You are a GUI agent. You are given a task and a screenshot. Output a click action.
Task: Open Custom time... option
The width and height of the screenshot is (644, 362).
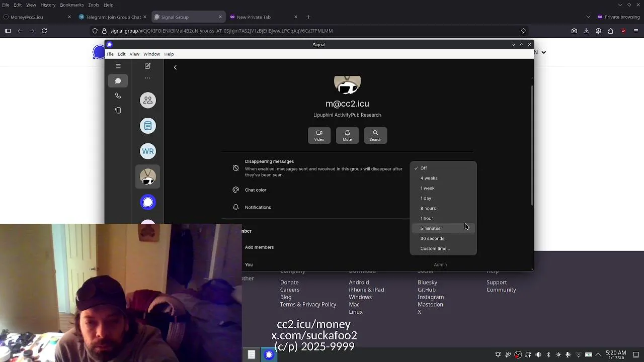[443, 248]
